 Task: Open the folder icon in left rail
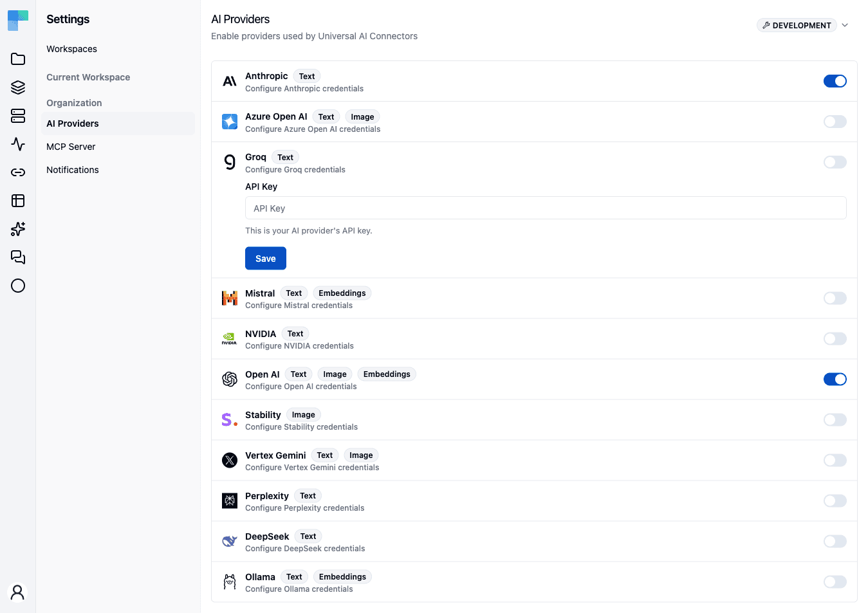(x=18, y=59)
